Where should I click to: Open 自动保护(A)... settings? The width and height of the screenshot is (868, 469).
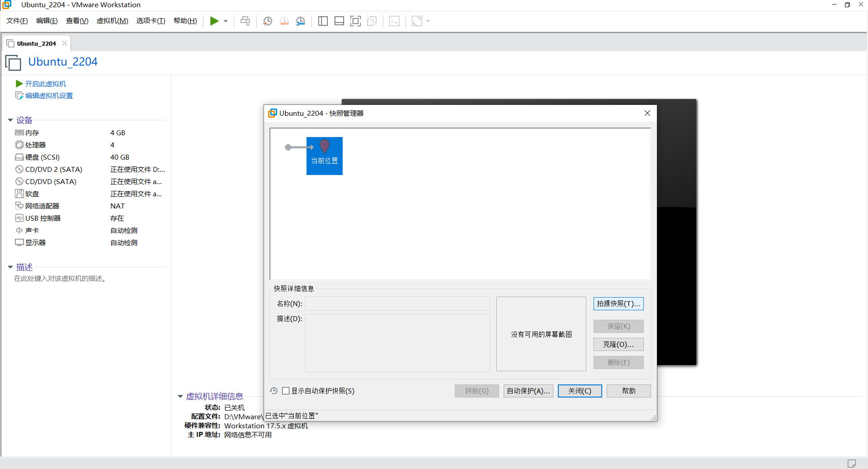click(x=528, y=391)
